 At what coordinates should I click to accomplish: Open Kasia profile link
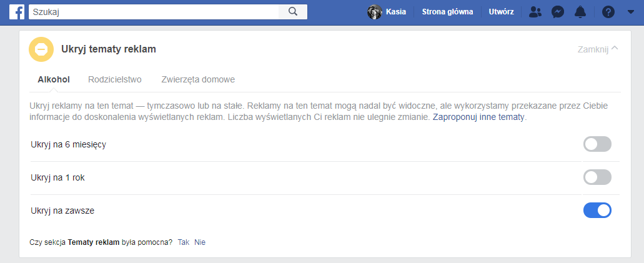[x=396, y=12]
